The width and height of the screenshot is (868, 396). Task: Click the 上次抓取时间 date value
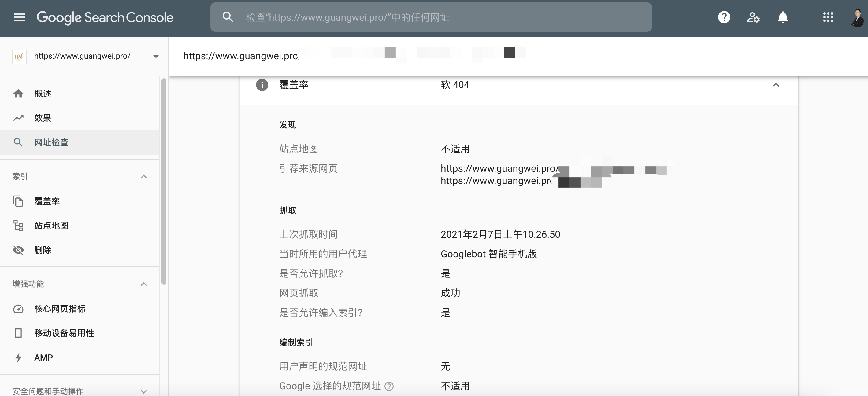(500, 234)
